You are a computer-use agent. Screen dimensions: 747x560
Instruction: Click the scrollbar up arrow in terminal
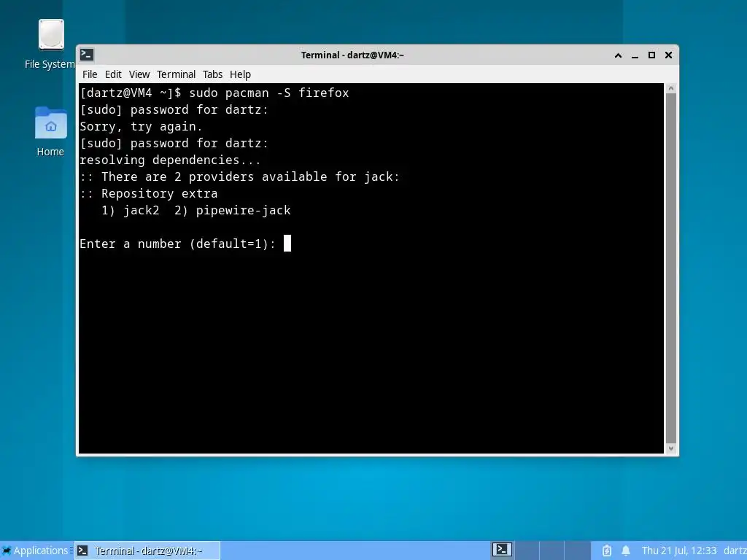[671, 88]
